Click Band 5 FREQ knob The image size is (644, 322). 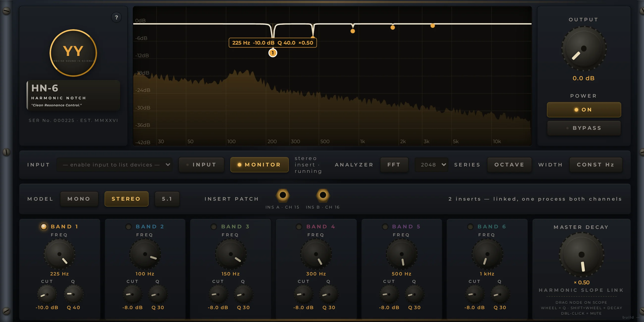click(402, 254)
